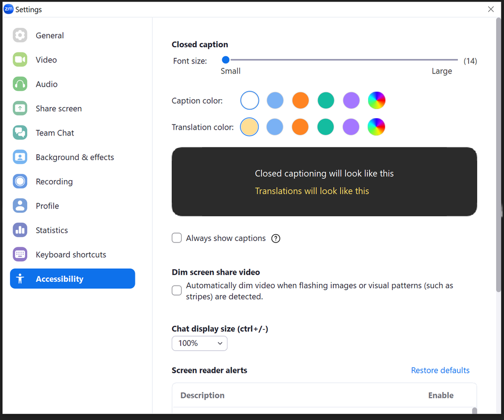The height and width of the screenshot is (420, 504).
Task: Open Audio headphones icon
Action: [20, 84]
